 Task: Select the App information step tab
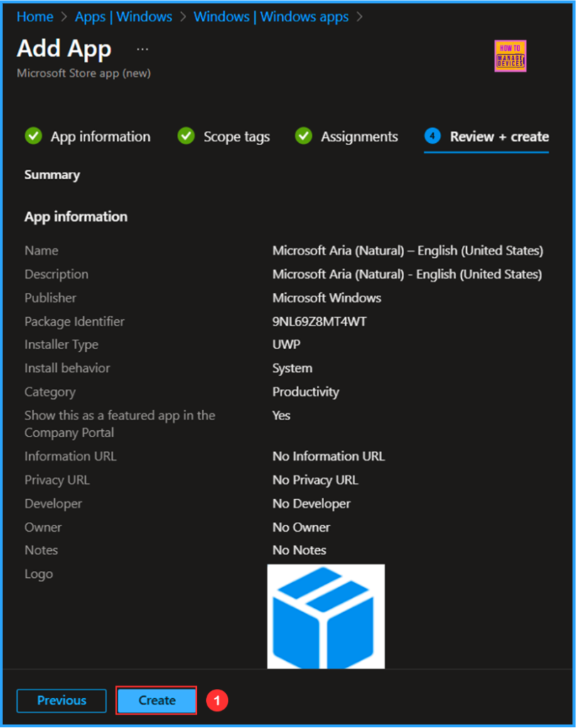(100, 136)
